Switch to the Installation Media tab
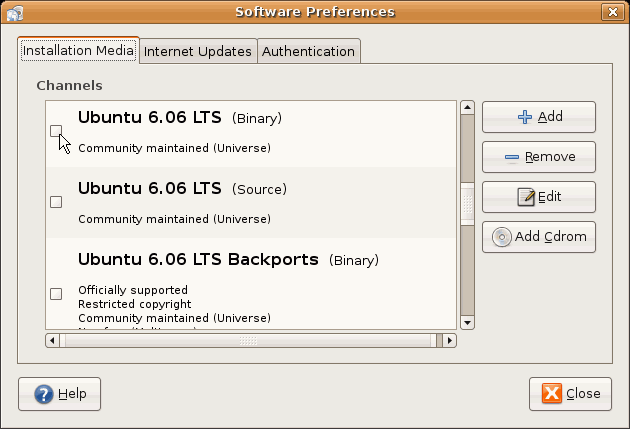 click(x=78, y=51)
